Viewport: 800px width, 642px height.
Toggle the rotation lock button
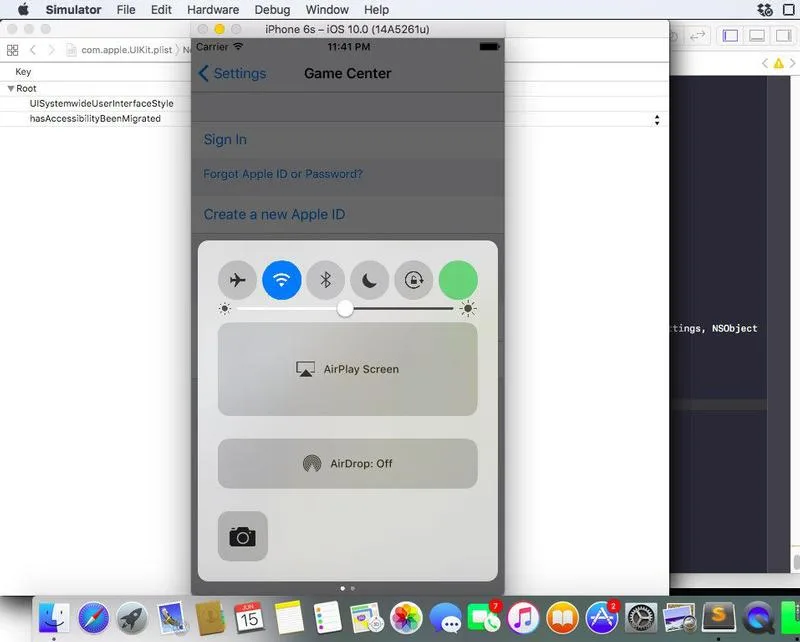(414, 280)
